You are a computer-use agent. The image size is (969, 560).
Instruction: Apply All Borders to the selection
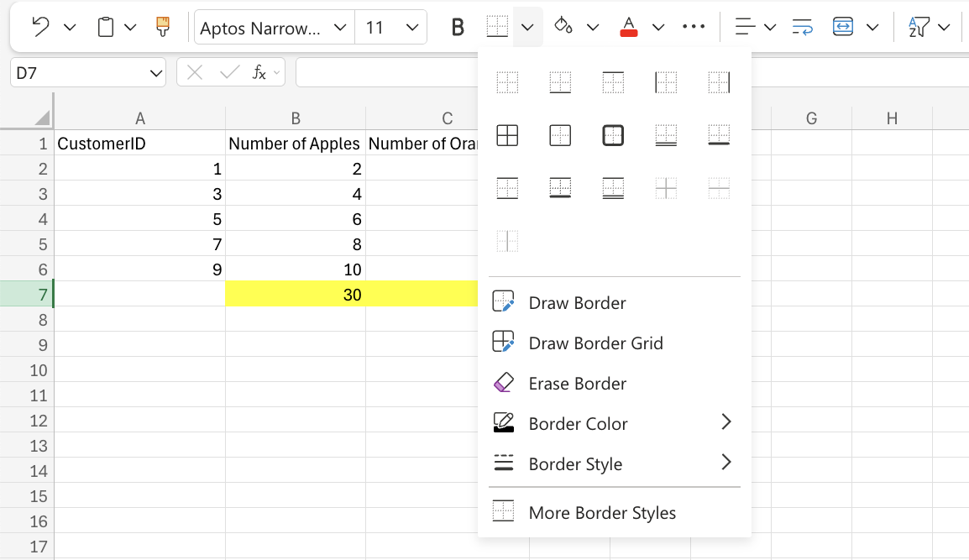tap(507, 133)
